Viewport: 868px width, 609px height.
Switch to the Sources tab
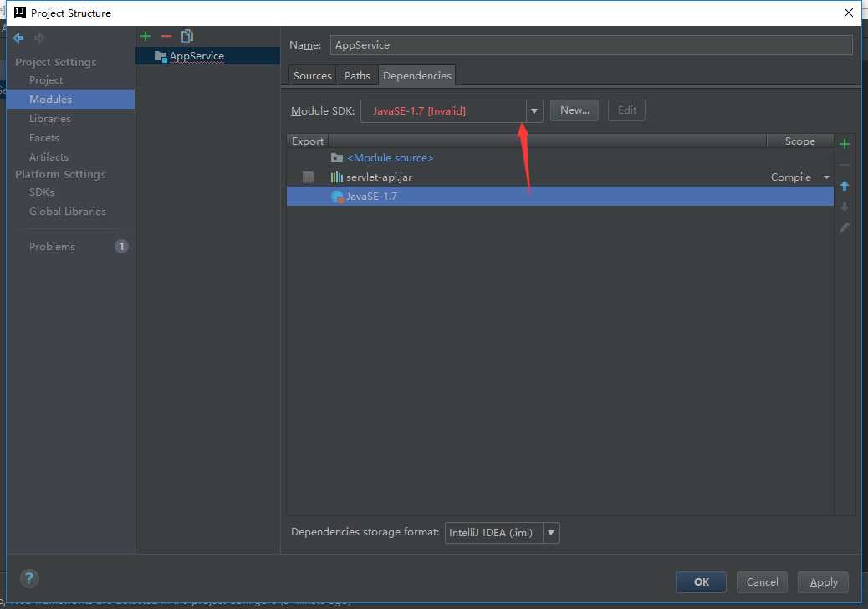(312, 76)
